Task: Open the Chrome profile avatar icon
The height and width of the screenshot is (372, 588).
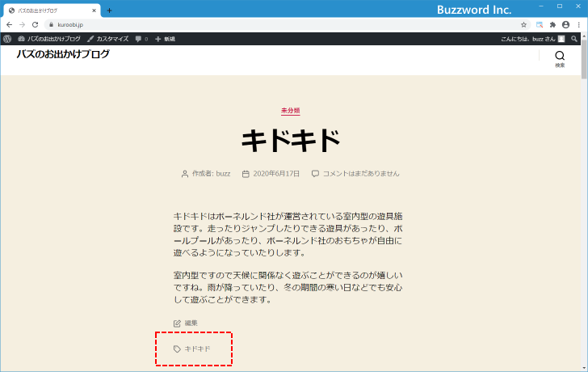Action: point(566,25)
